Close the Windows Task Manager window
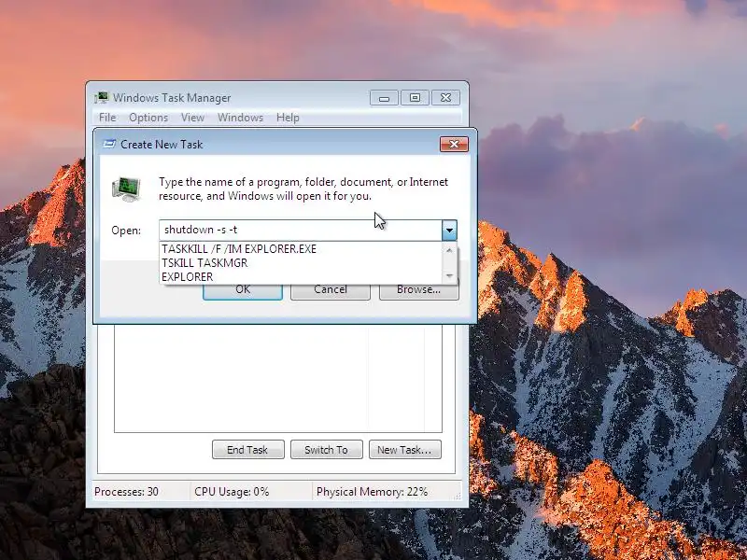This screenshot has height=560, width=747. click(445, 98)
